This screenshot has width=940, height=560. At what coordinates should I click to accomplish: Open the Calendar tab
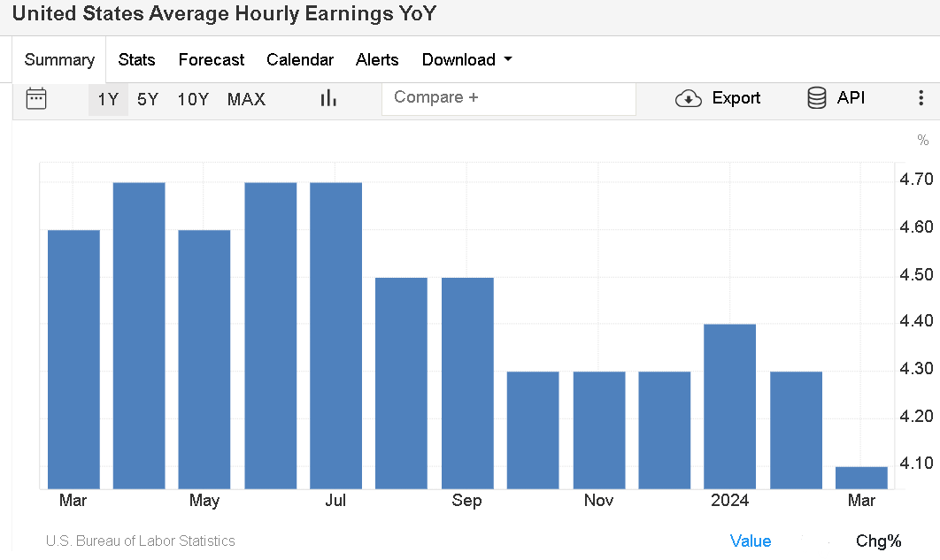(x=300, y=60)
